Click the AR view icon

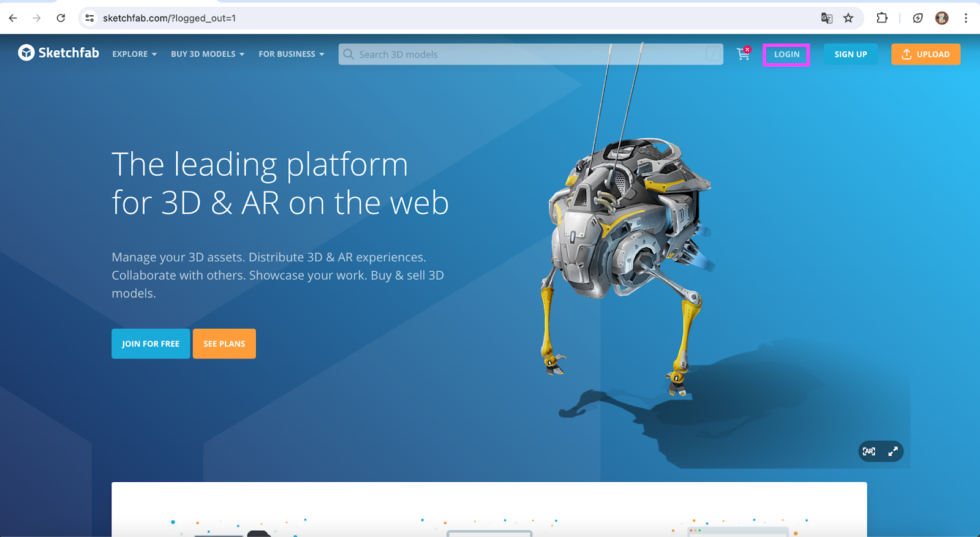coord(869,451)
